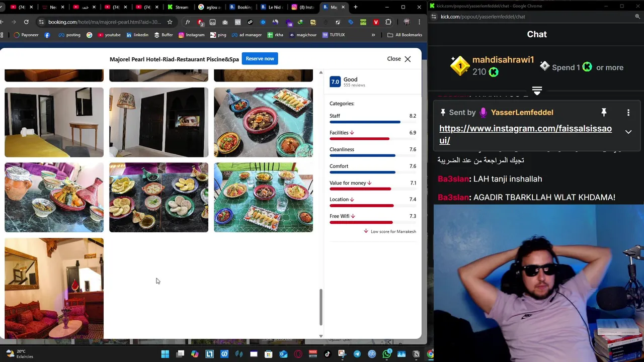Open Opera browser from the taskbar
644x362 pixels.
coord(298,354)
